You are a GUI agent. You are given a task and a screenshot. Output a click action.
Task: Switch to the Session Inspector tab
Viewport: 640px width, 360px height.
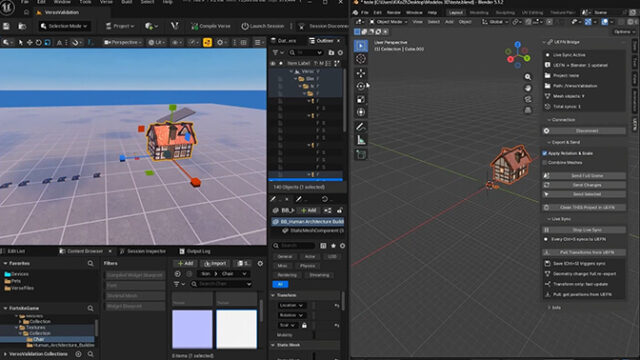coord(146,251)
